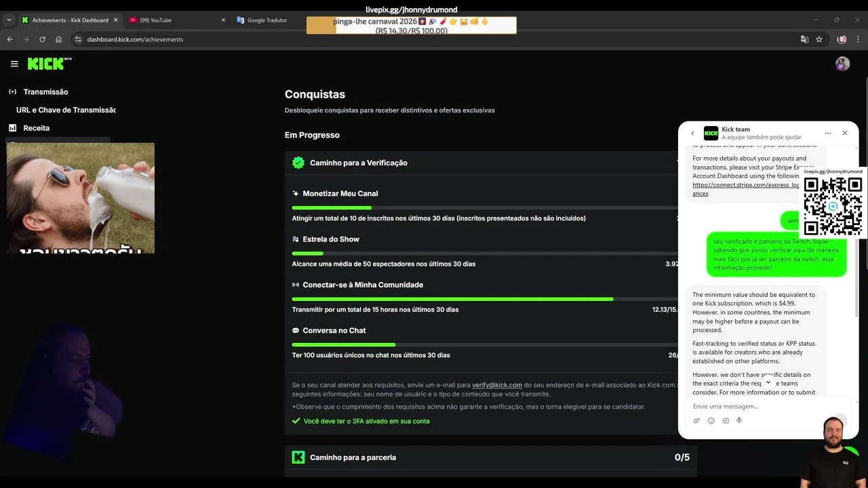Image resolution: width=868 pixels, height=488 pixels.
Task: Click the Receita chart icon
Action: click(x=12, y=128)
